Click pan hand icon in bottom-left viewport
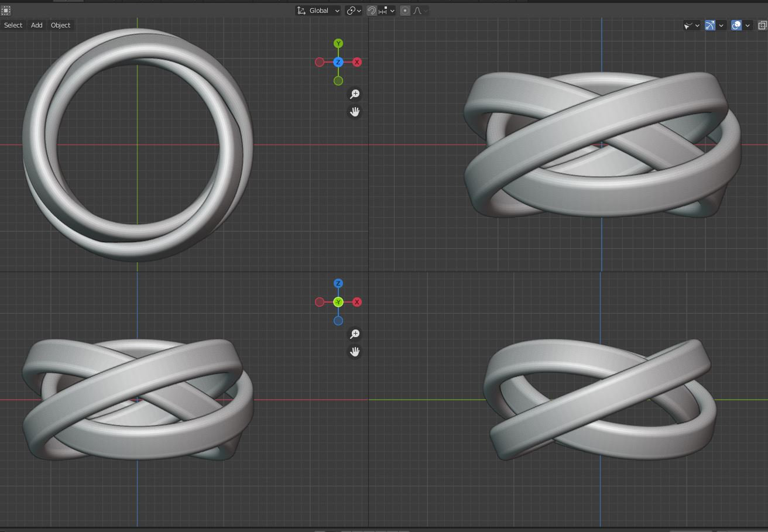This screenshot has width=768, height=532. click(x=355, y=352)
